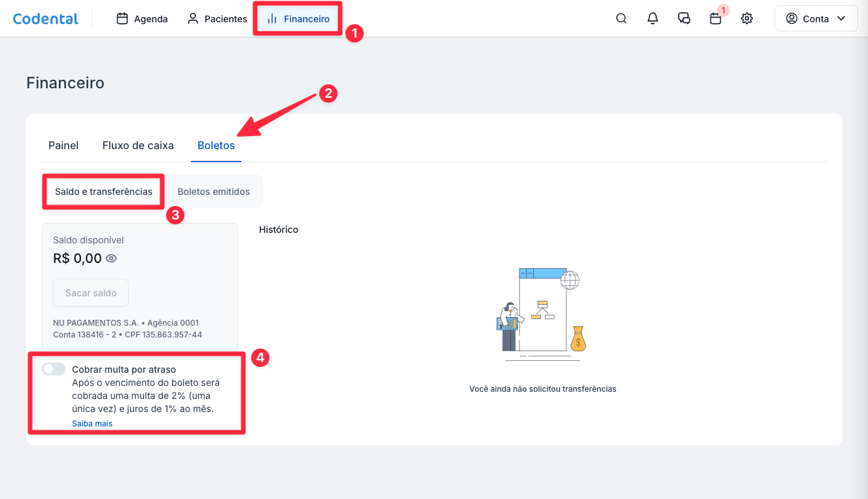Open the Pacientes menu item
The image size is (868, 499).
[217, 19]
